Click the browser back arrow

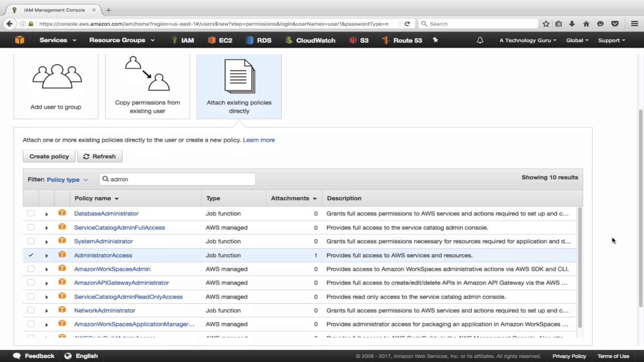(9, 24)
